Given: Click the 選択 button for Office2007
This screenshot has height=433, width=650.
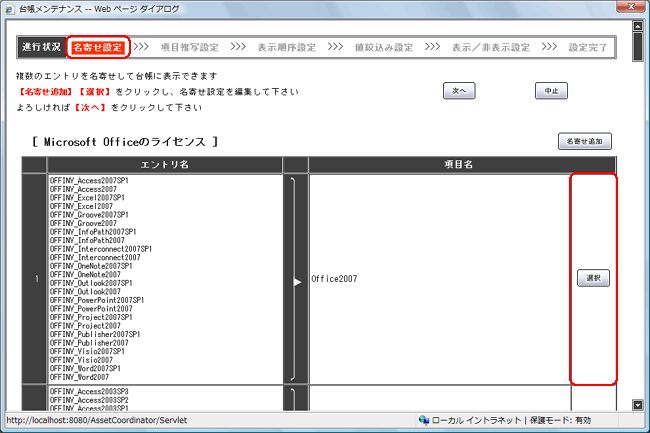Looking at the screenshot, I should coord(593,278).
